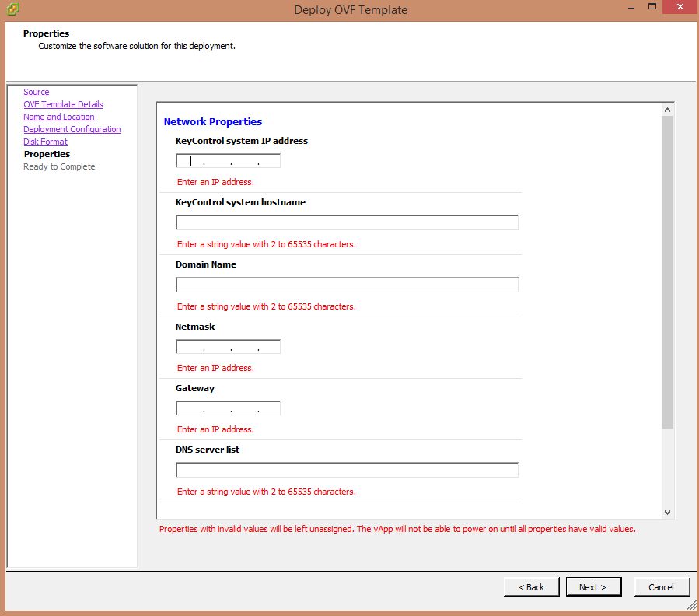Click the Domain Name text field

coord(347,285)
